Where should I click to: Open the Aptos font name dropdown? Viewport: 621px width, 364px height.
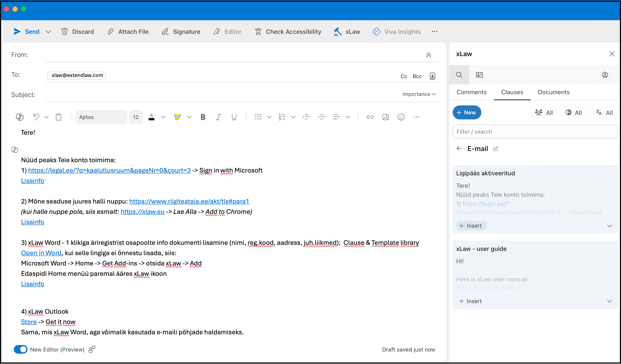tap(101, 117)
